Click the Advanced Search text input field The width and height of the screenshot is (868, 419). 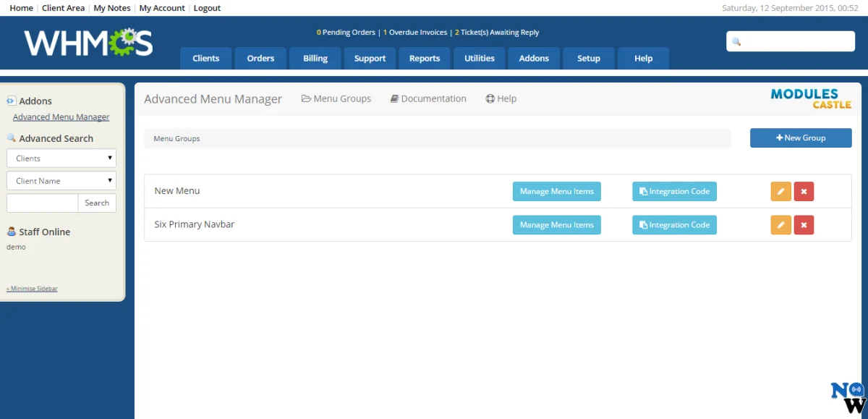point(43,203)
